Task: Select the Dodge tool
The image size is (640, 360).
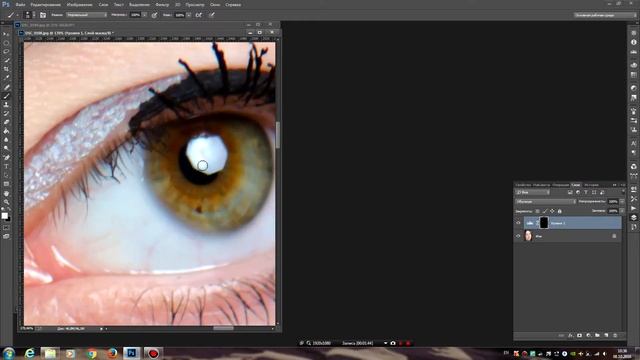Action: (x=6, y=148)
